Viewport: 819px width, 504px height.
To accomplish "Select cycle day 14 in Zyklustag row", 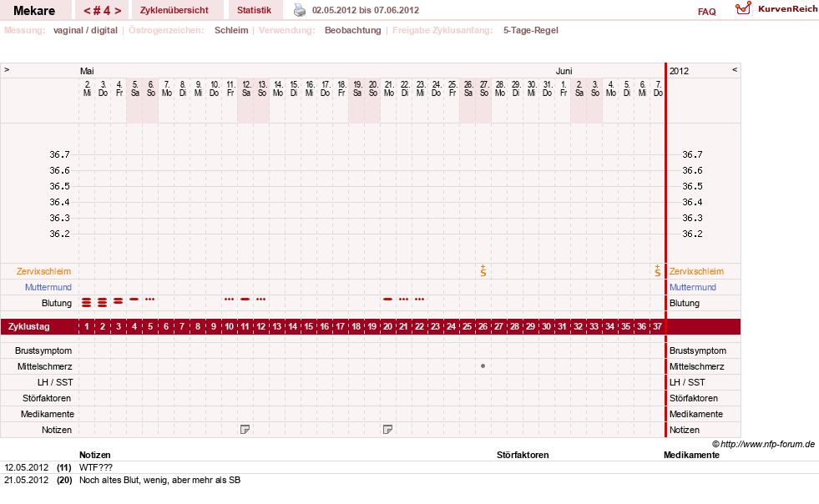I will tap(292, 326).
